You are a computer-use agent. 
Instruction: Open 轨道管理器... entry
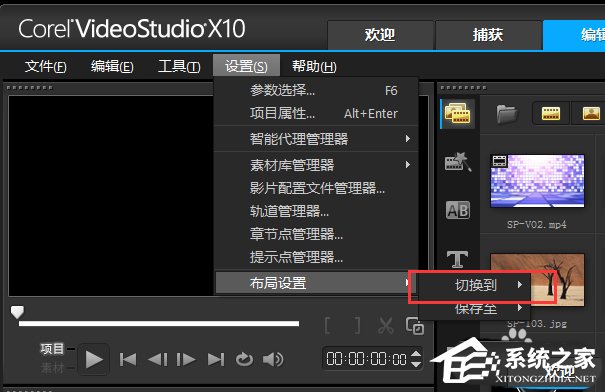point(316,211)
